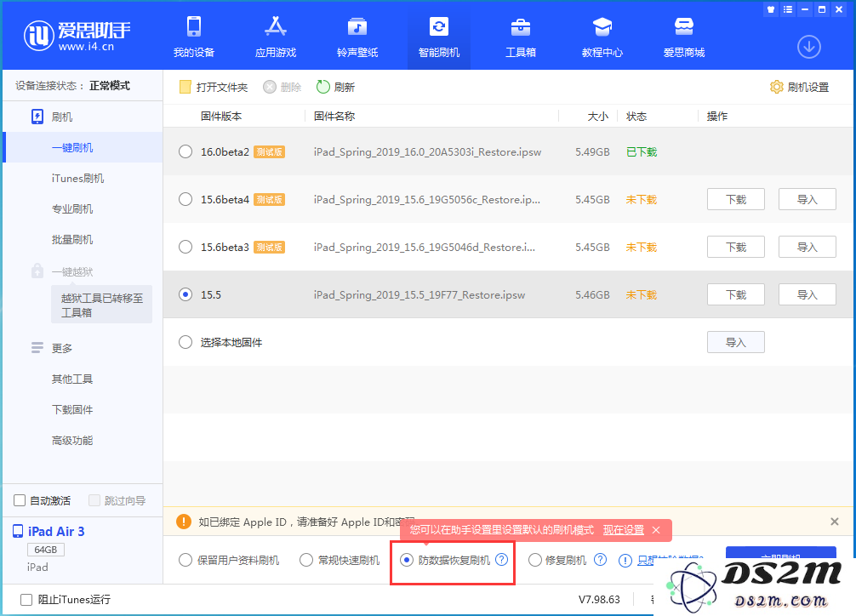The height and width of the screenshot is (616, 856).
Task: Select the 智能刷机 smart flash tab
Action: [439, 37]
